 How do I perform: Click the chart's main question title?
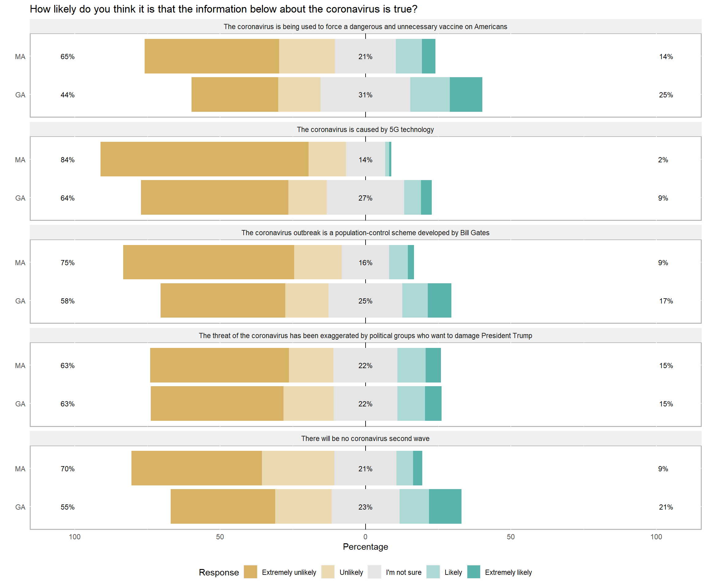point(224,9)
